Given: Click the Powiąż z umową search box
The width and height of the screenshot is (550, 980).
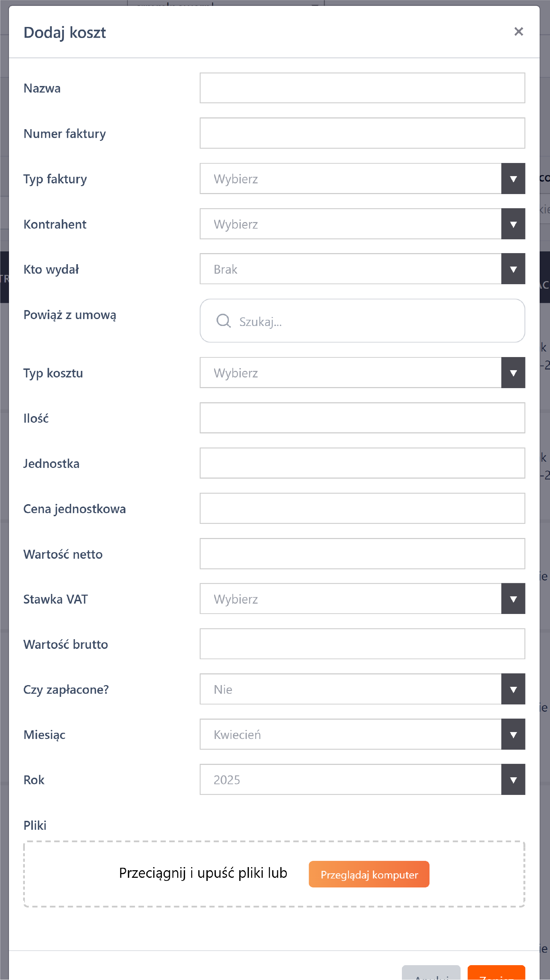Looking at the screenshot, I should click(x=377, y=321).
